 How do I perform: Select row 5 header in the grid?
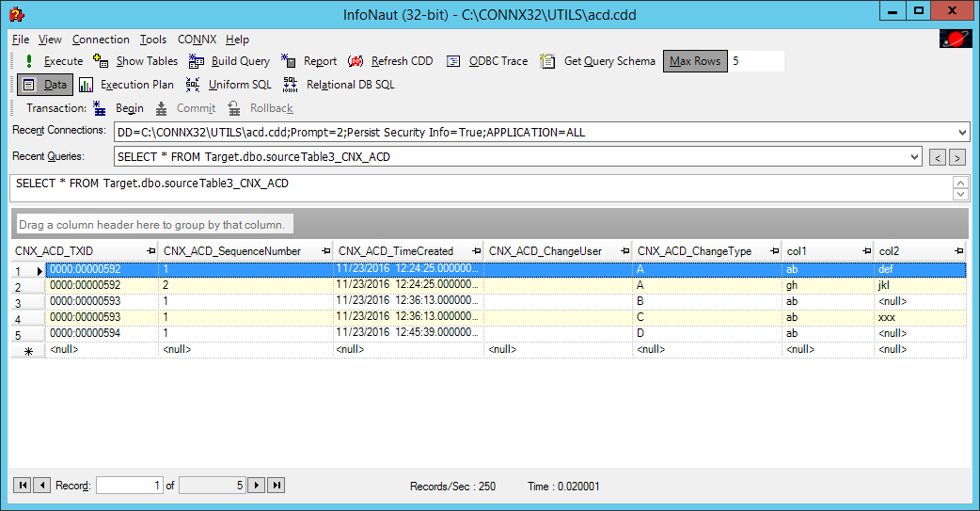tap(28, 335)
